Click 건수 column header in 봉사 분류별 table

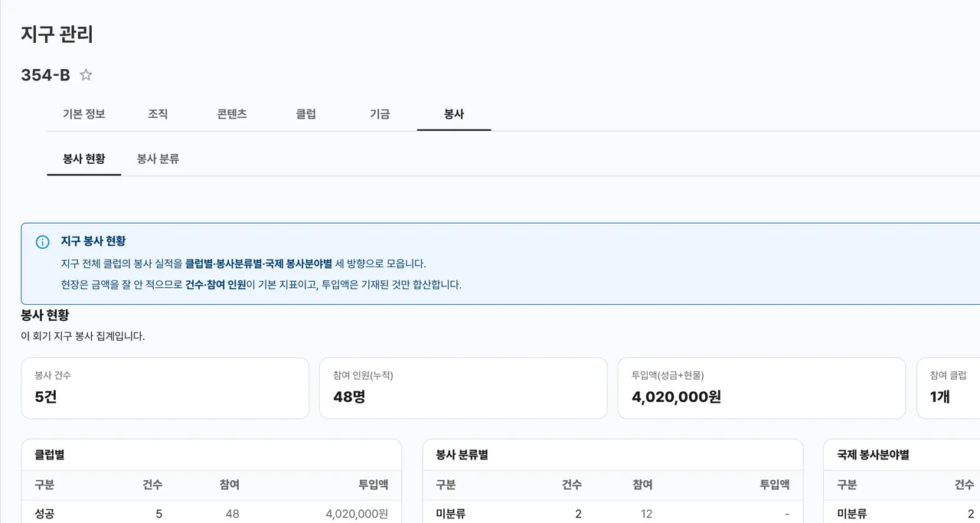pos(572,485)
